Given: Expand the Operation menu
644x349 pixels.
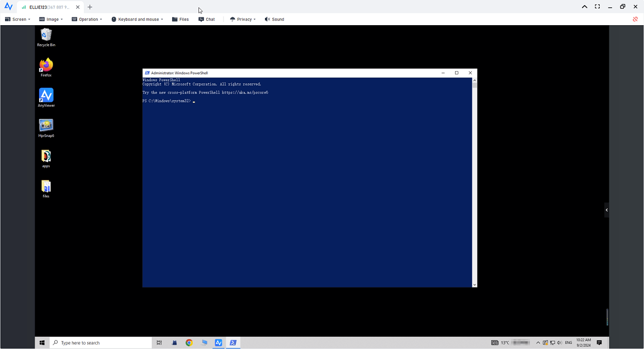Looking at the screenshot, I should [87, 20].
